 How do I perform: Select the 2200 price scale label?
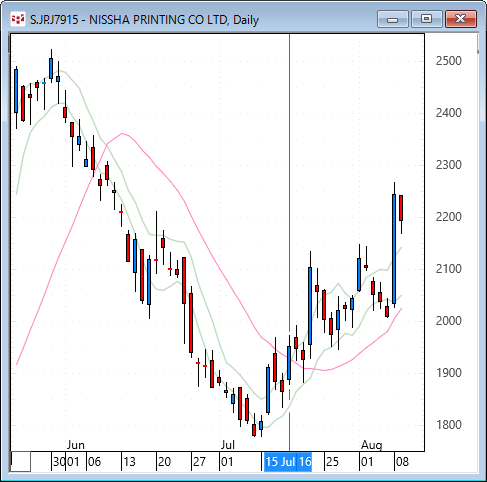448,217
